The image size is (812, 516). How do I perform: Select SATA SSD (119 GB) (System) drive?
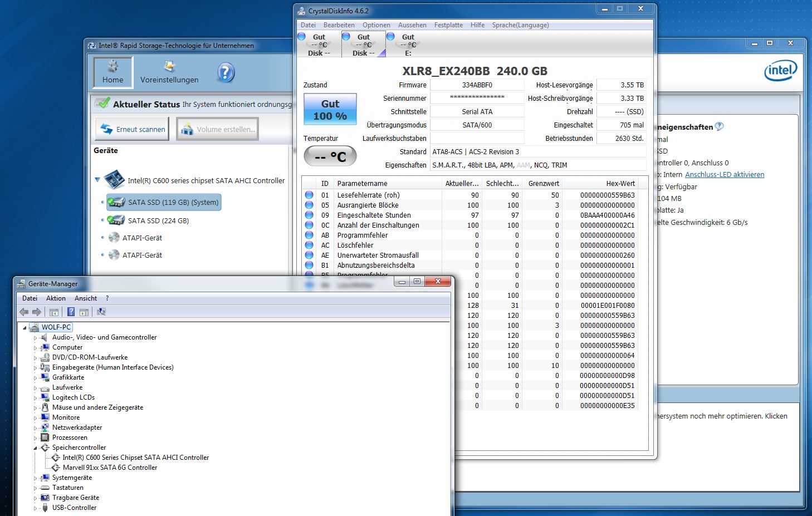164,202
